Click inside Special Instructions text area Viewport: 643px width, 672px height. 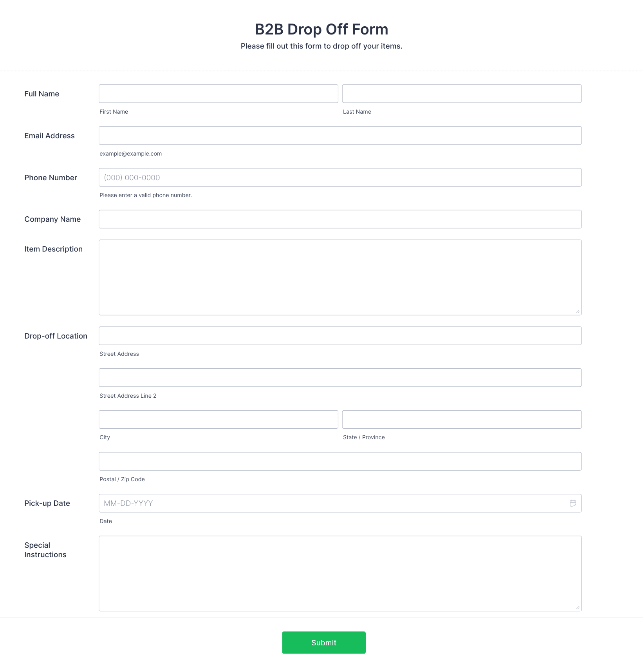(x=340, y=574)
